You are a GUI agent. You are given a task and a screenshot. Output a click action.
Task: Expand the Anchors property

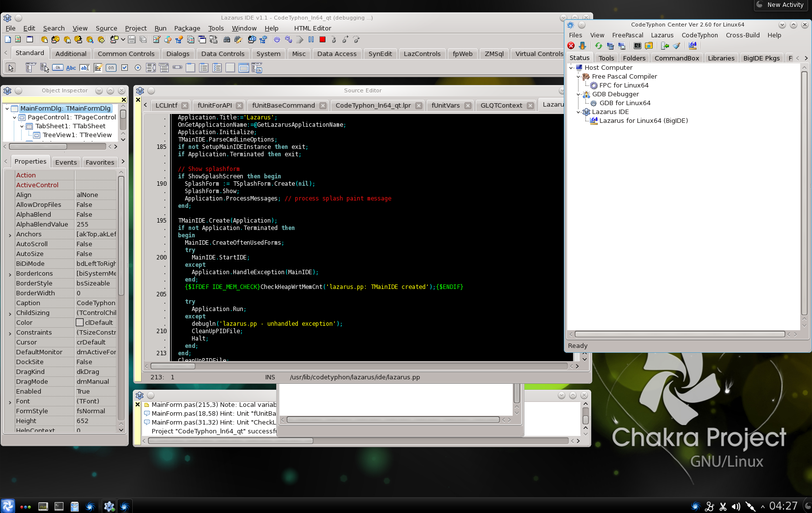point(10,235)
